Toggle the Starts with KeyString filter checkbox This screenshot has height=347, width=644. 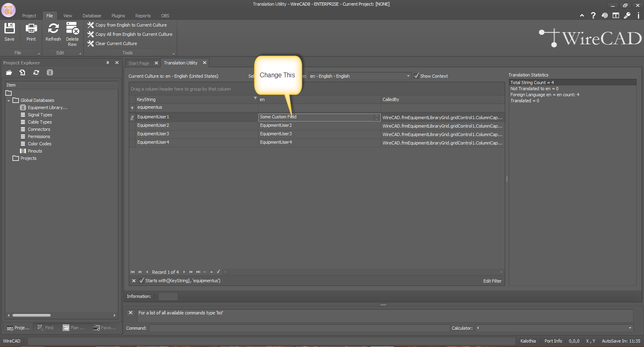142,281
